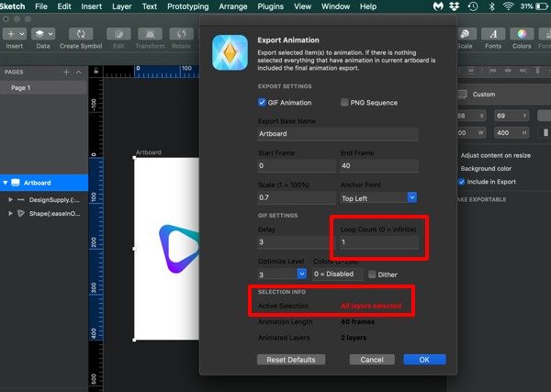Open the Data dropdown arrow

pyautogui.click(x=51, y=34)
